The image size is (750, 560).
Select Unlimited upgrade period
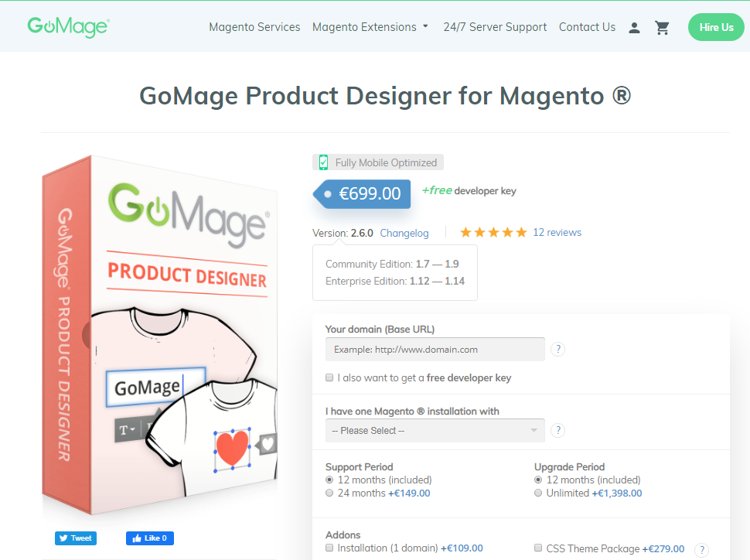[538, 493]
